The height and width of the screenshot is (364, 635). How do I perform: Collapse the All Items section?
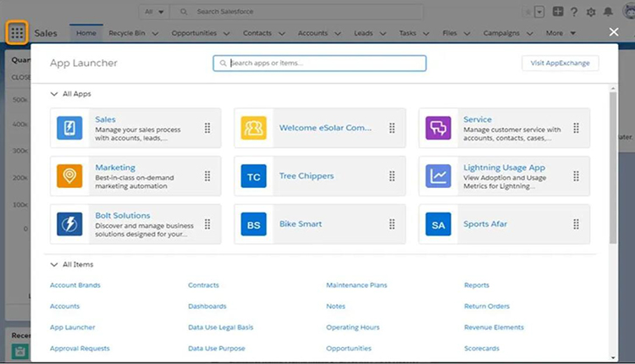[x=54, y=264]
